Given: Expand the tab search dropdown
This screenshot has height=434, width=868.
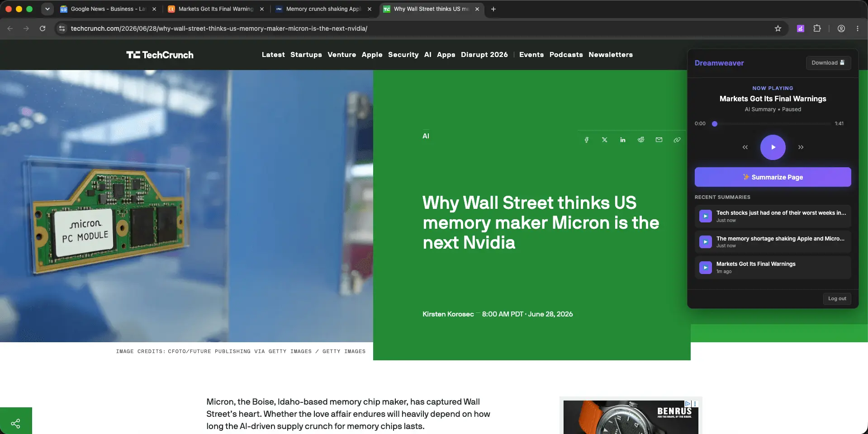Looking at the screenshot, I should point(47,9).
